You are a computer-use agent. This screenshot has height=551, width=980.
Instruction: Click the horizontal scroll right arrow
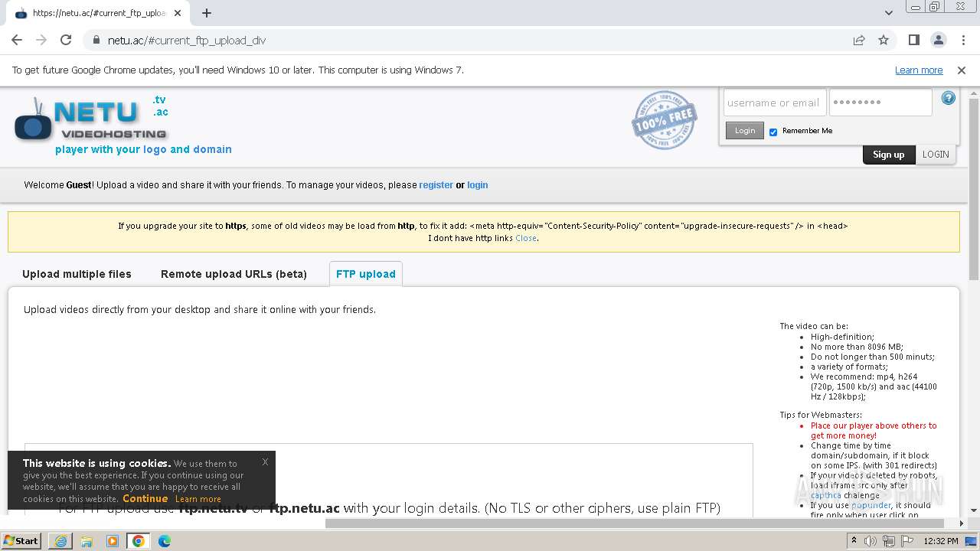[x=962, y=523]
